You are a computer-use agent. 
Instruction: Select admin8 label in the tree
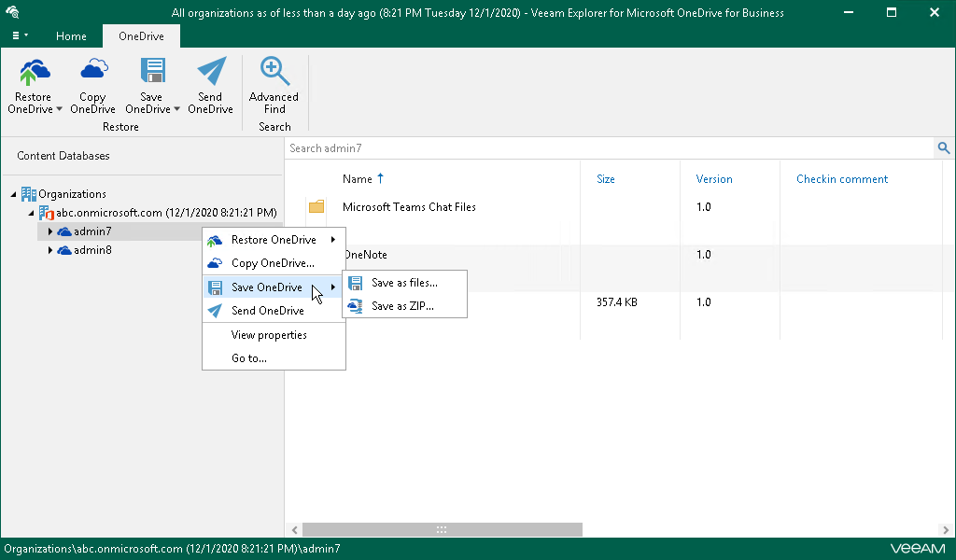coord(92,250)
